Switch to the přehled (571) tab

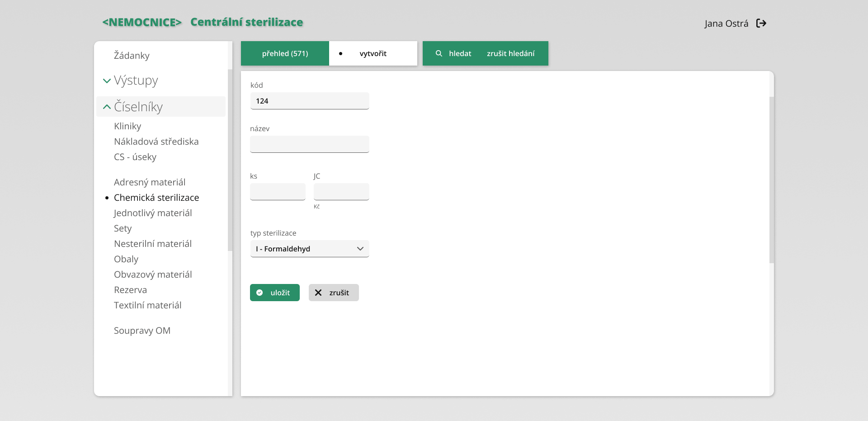tap(285, 53)
